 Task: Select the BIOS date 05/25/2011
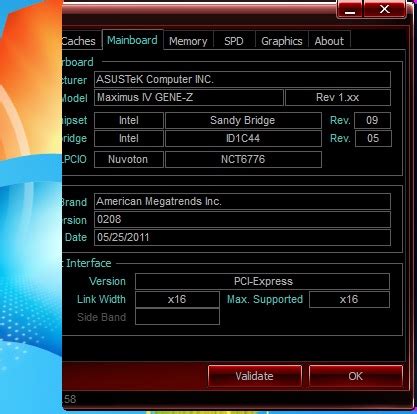point(242,237)
